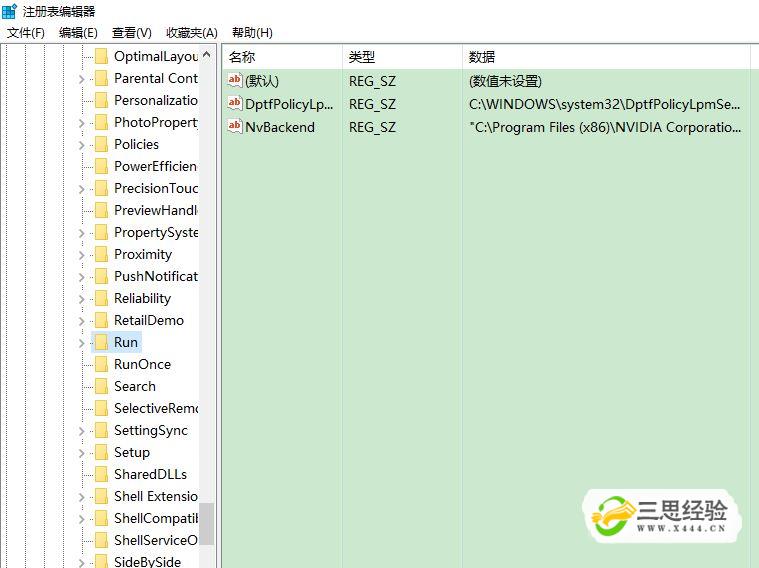Click the Policies folder icon
Screen dimensions: 759x568
[100, 144]
